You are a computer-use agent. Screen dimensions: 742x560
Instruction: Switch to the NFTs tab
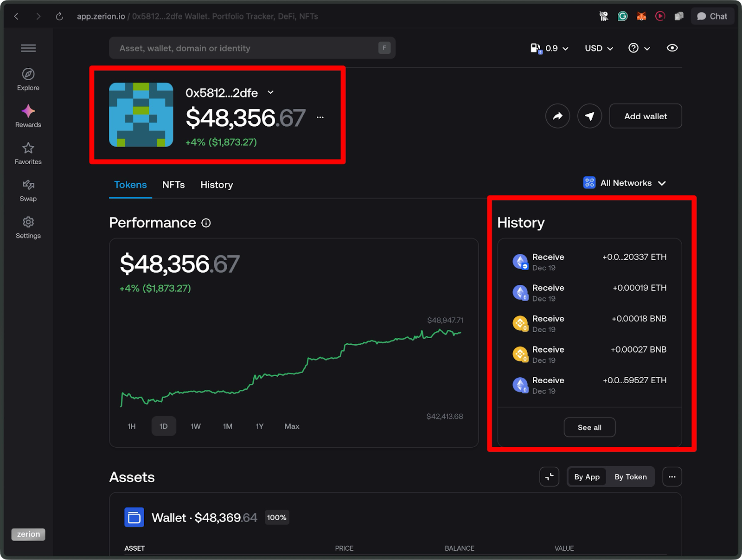(173, 185)
